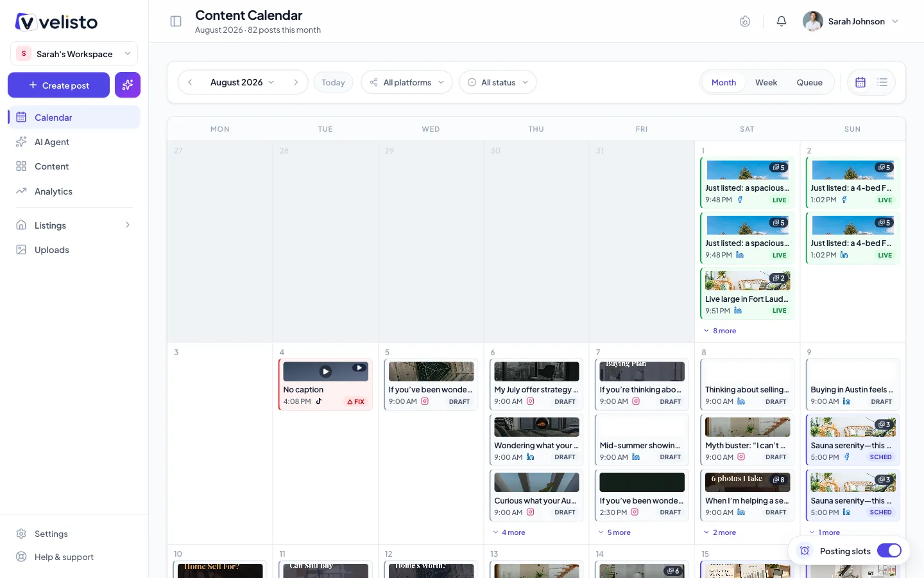The width and height of the screenshot is (924, 578).
Task: Open Just listed 4-bed LinkedIn post
Action: click(852, 238)
